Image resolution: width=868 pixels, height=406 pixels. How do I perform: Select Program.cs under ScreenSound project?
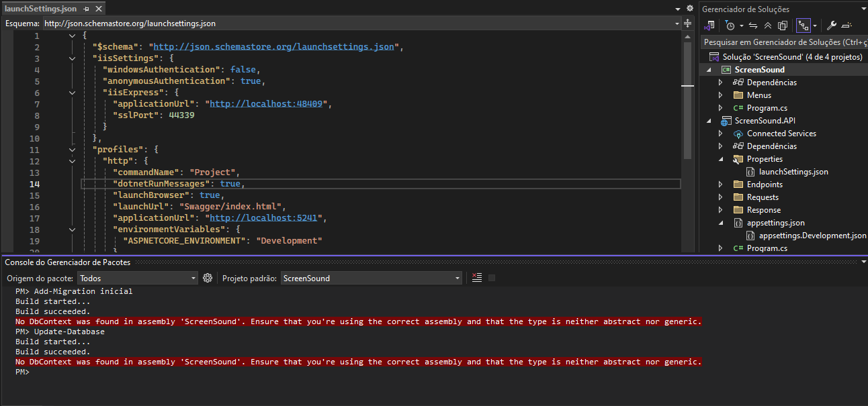(767, 108)
